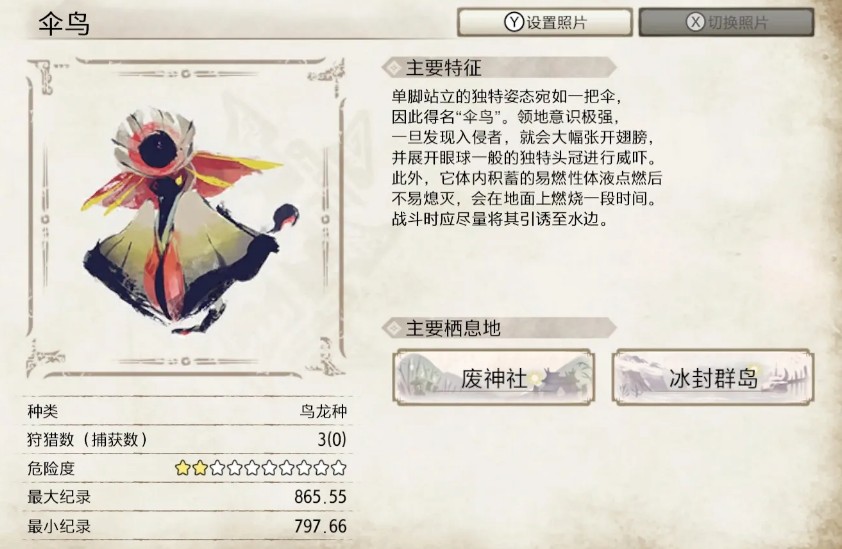Select the 最大纪录 865.55 row
Viewport: 842px width, 549px height.
[187, 497]
